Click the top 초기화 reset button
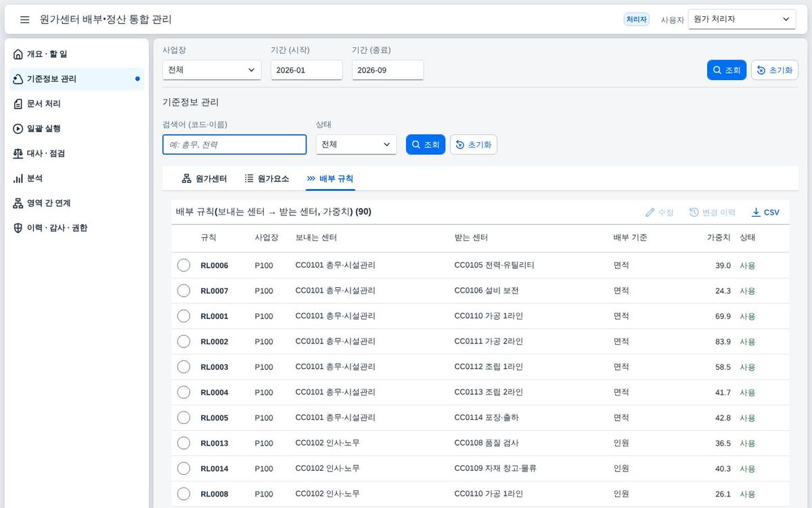 tap(775, 70)
